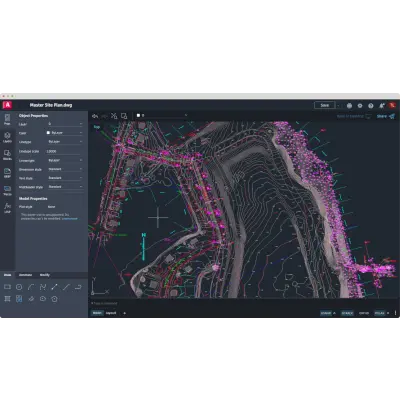The image size is (400, 400).
Task: Expand POLAR options arrow in status bar
Action: point(388,313)
